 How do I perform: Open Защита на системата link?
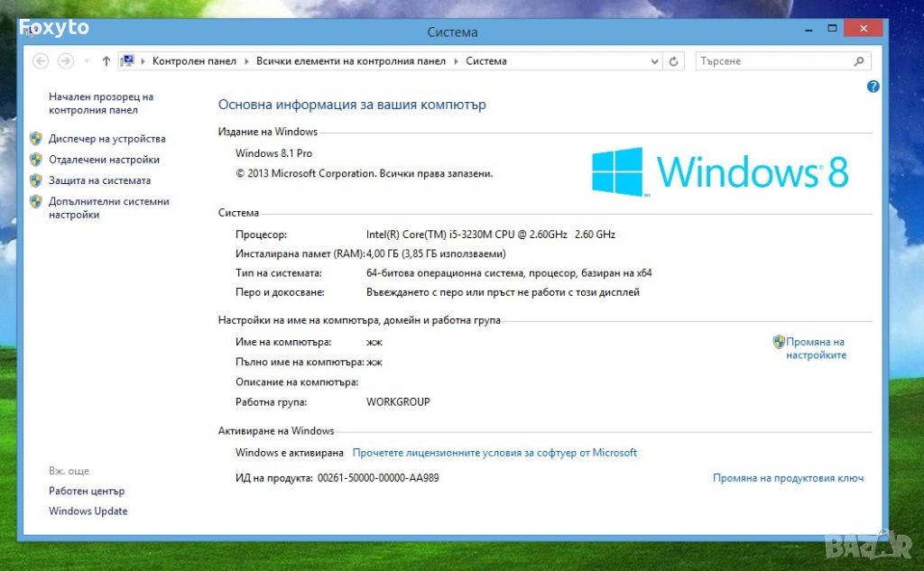99,180
